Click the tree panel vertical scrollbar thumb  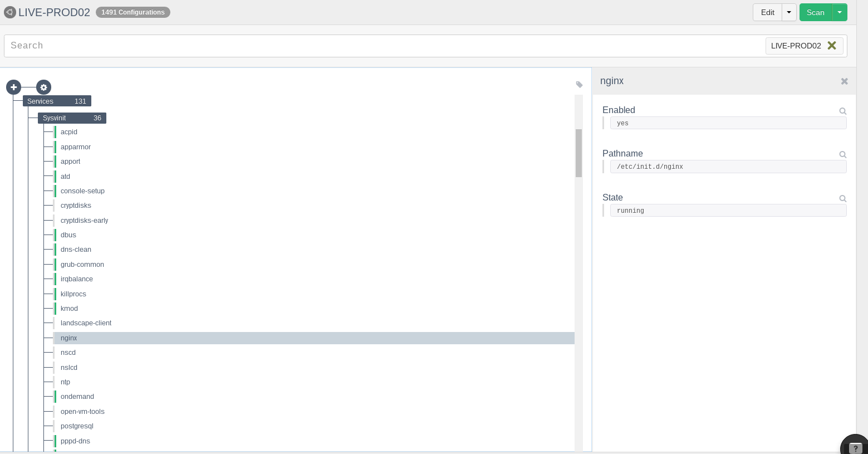(x=578, y=153)
